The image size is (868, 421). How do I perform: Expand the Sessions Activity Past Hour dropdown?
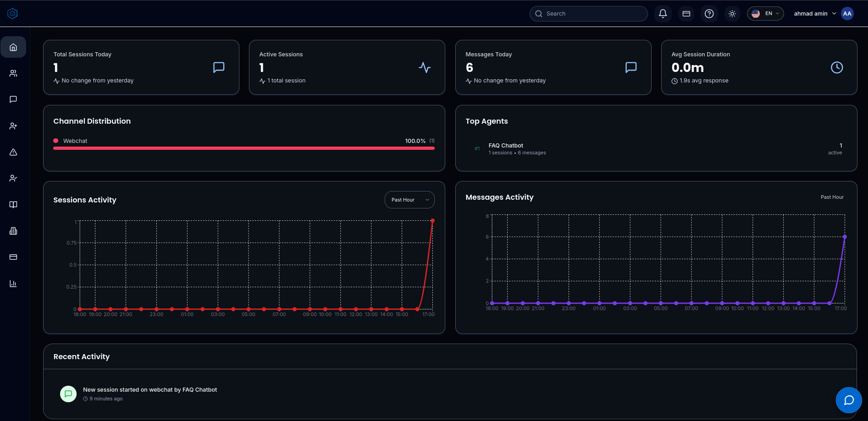(409, 200)
